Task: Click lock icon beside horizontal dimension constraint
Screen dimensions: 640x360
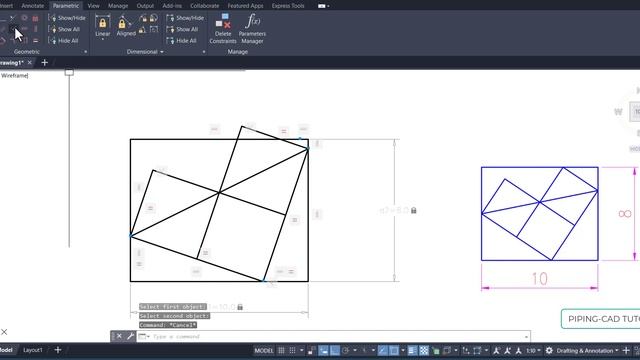Action: 240,307
